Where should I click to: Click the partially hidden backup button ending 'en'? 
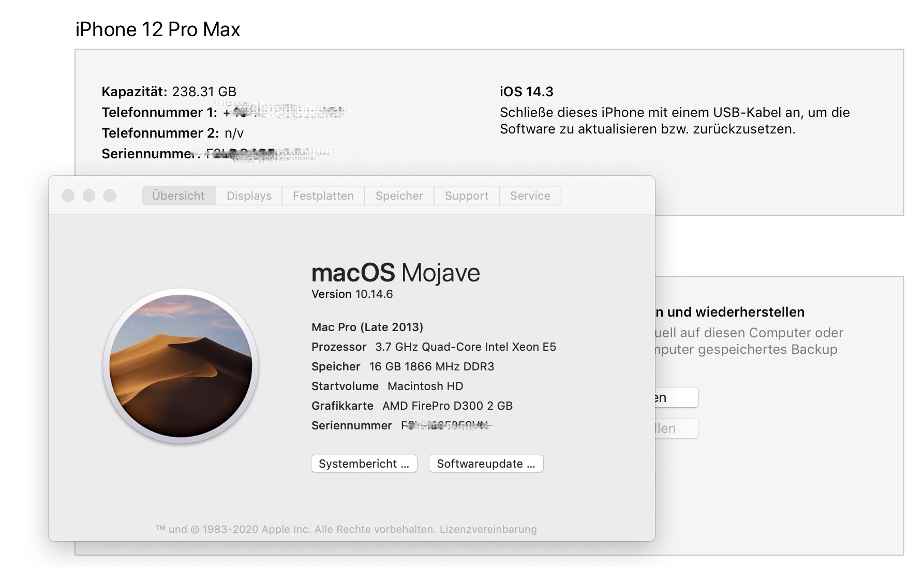[x=677, y=397]
